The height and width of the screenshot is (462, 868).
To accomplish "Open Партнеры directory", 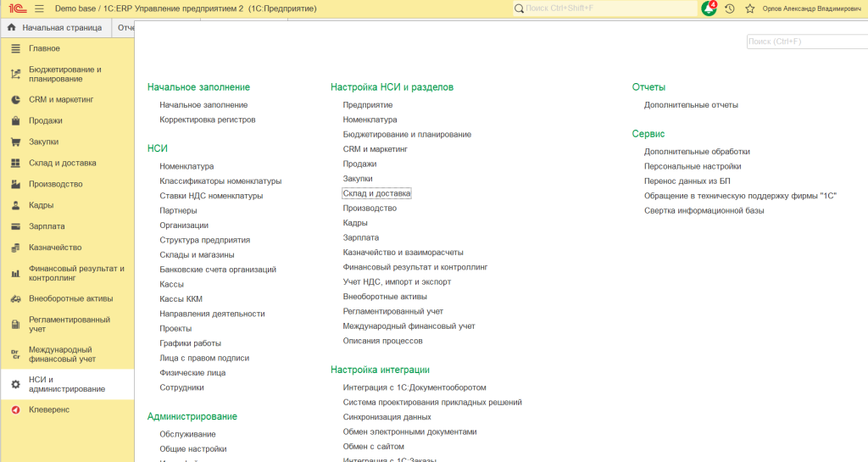I will [178, 210].
